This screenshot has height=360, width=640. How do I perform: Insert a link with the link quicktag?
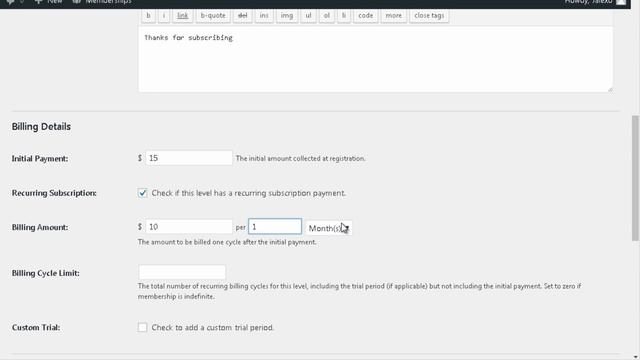click(x=182, y=16)
